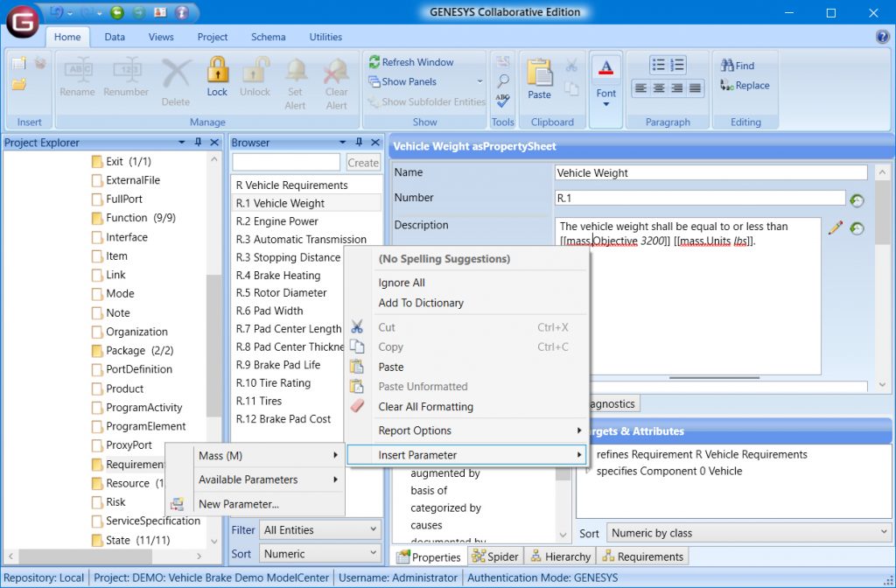Switch to the Hierarchy tab
Screen dimensions: 896x588
pyautogui.click(x=560, y=556)
